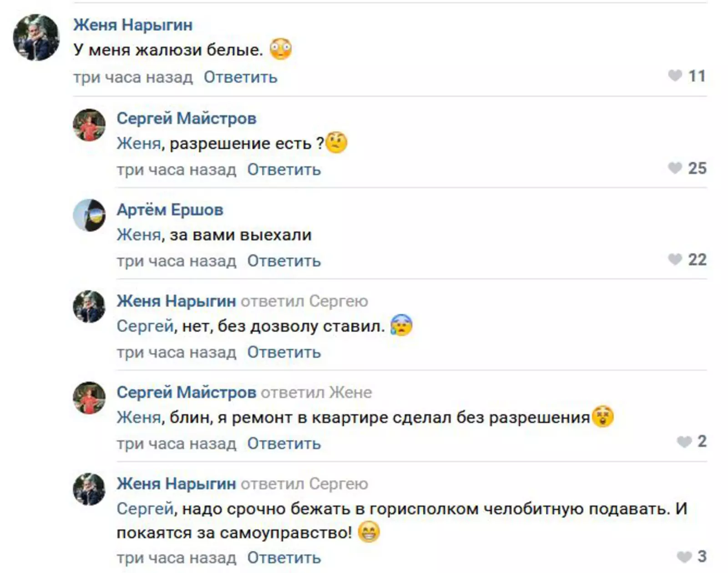Click Артём Ершов's profile picture
Viewport: 728px width, 573px height.
tap(89, 215)
